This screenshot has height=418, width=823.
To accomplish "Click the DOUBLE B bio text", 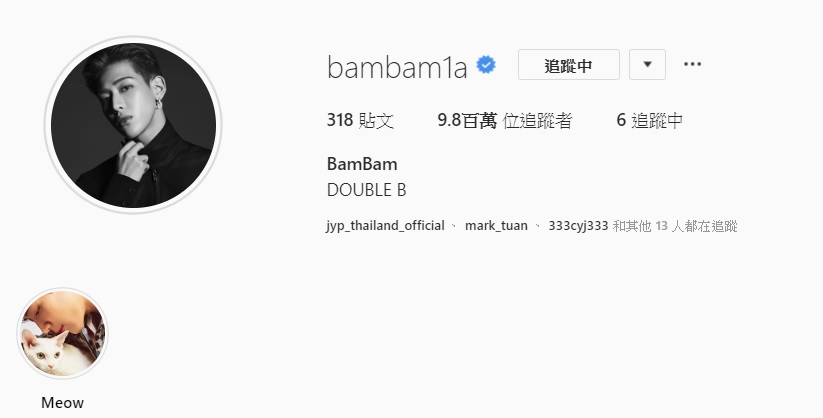I will (366, 190).
